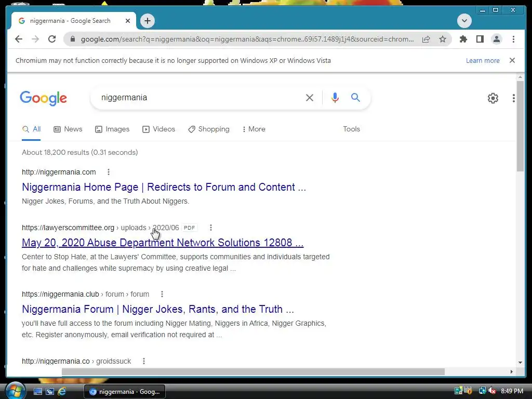Click the Chromium taskbar button
Screen dimensions: 532x399
tap(125, 392)
